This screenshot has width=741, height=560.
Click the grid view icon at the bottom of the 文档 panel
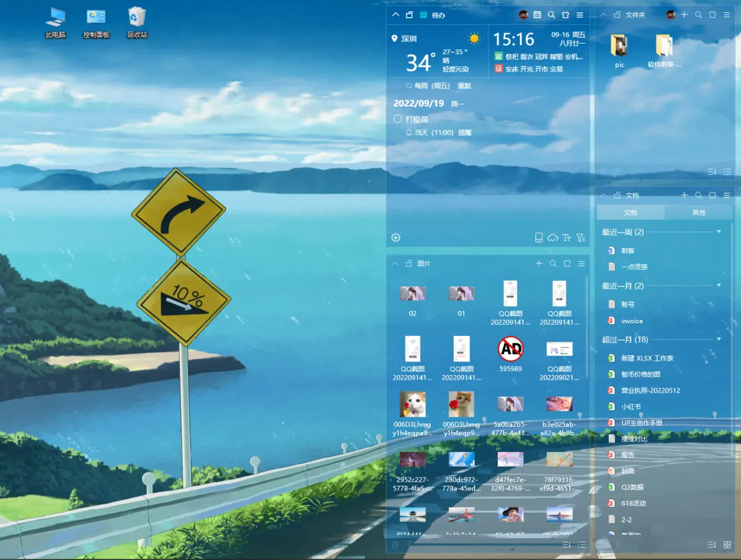tap(727, 545)
